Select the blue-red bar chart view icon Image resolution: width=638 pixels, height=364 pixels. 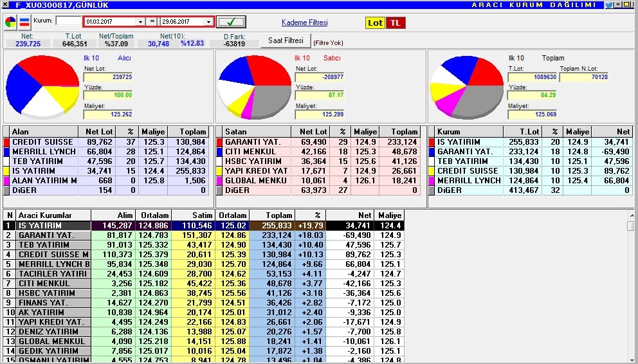pyautogui.click(x=24, y=22)
